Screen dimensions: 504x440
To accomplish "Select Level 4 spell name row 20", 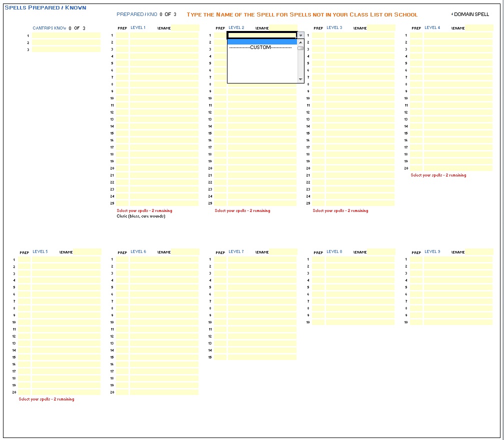I will click(458, 168).
